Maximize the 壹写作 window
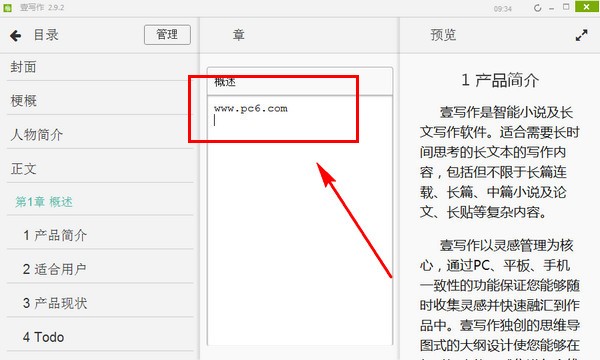The height and width of the screenshot is (360, 600). pyautogui.click(x=566, y=7)
